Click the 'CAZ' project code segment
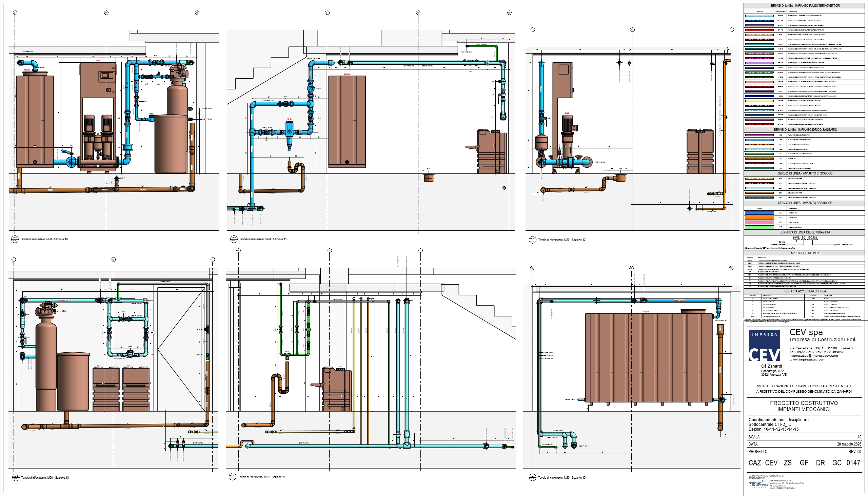 (x=754, y=463)
